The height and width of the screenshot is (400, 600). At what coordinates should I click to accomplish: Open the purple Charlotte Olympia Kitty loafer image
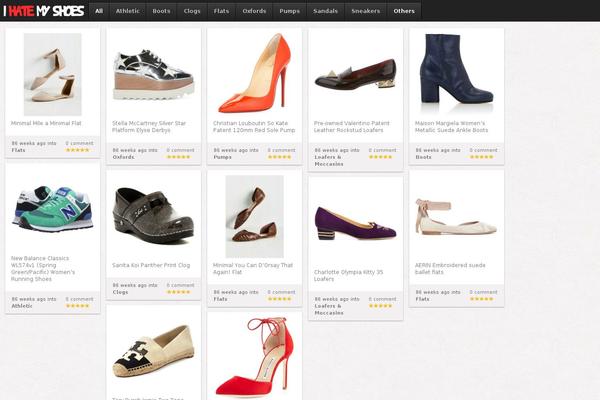[x=355, y=224]
